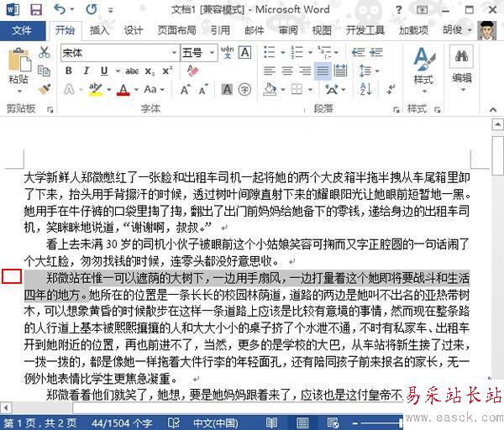Toggle strikethrough abc button
The height and width of the screenshot is (430, 504).
(132, 71)
